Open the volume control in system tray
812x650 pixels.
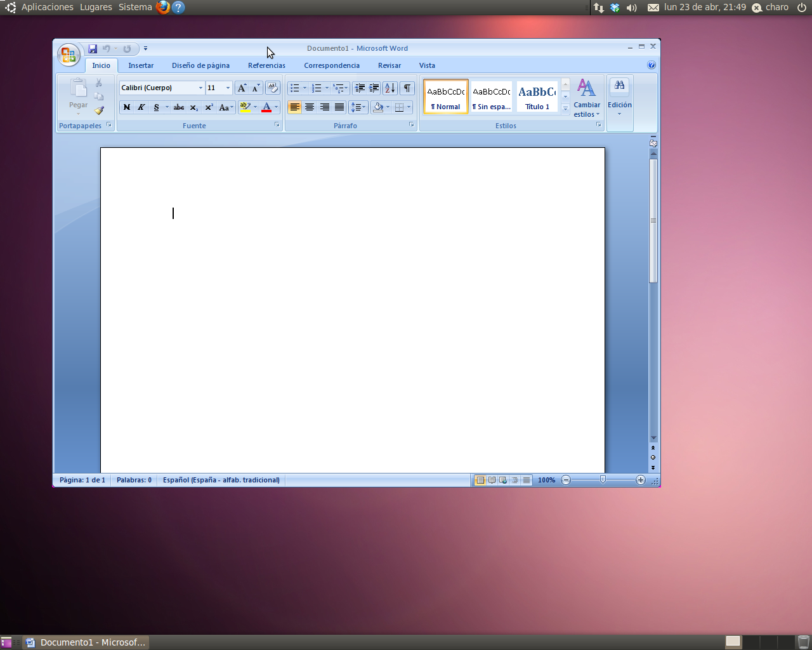tap(632, 8)
